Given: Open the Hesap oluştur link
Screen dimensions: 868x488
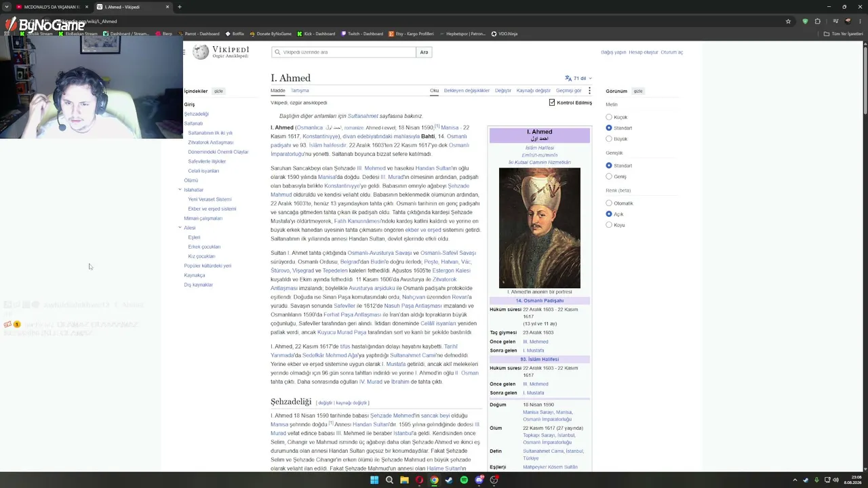Looking at the screenshot, I should pos(644,52).
